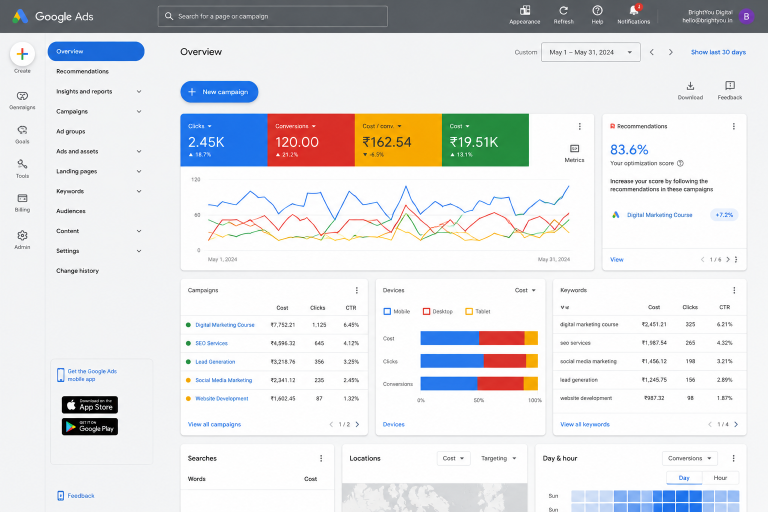This screenshot has width=768, height=512.
Task: Open Campaigns in the left rail
Action: click(22, 100)
